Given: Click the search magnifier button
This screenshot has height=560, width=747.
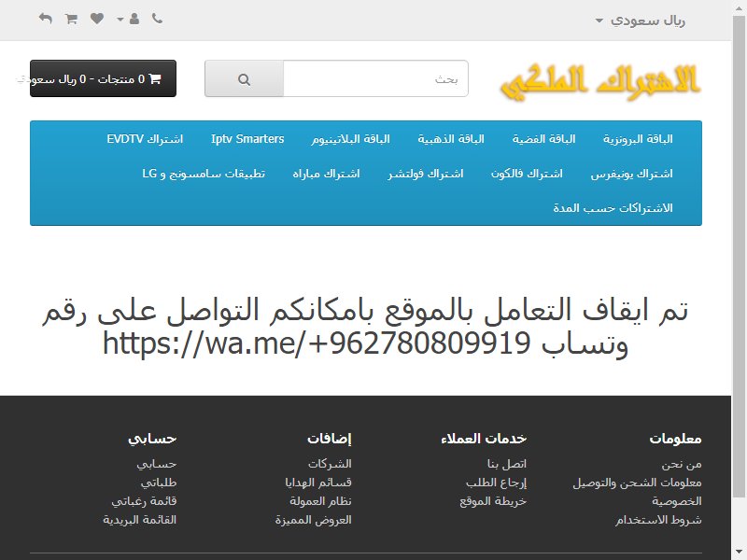Looking at the screenshot, I should pyautogui.click(x=245, y=79).
